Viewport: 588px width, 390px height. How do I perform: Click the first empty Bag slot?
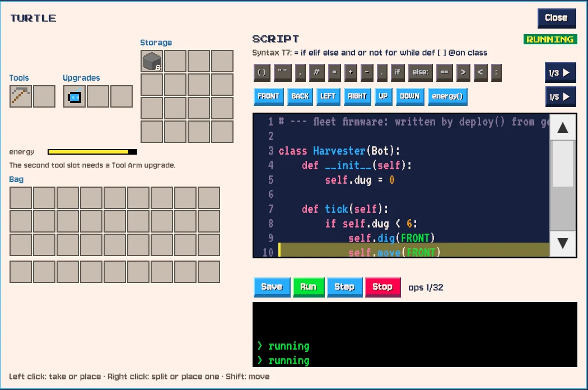21,198
